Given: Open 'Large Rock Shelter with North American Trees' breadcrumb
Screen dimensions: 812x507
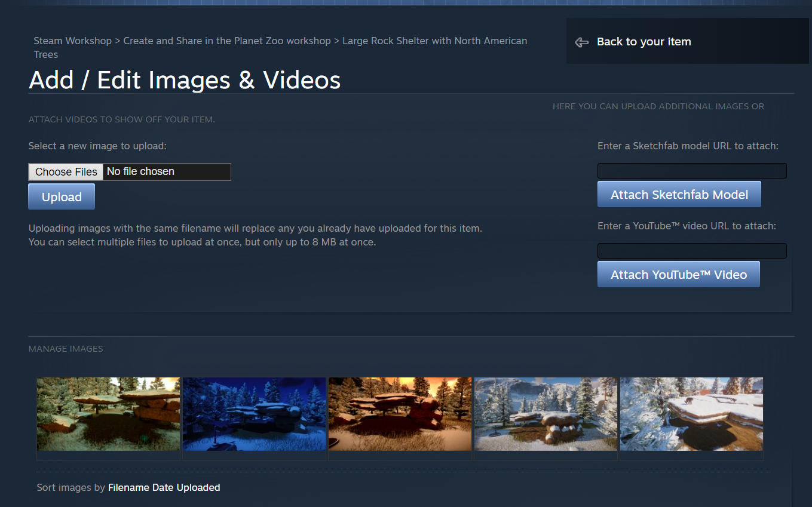Looking at the screenshot, I should (280, 47).
